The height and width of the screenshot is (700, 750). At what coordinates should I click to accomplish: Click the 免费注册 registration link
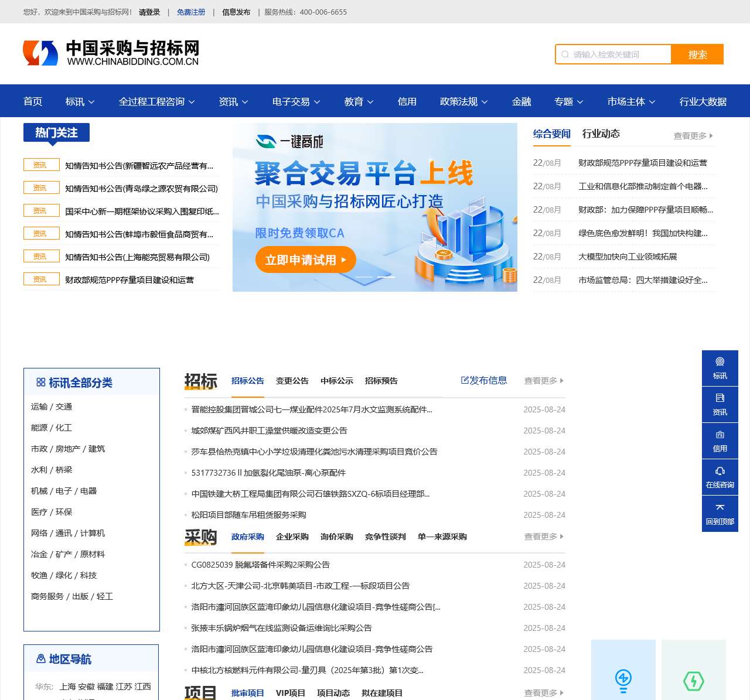tap(192, 12)
